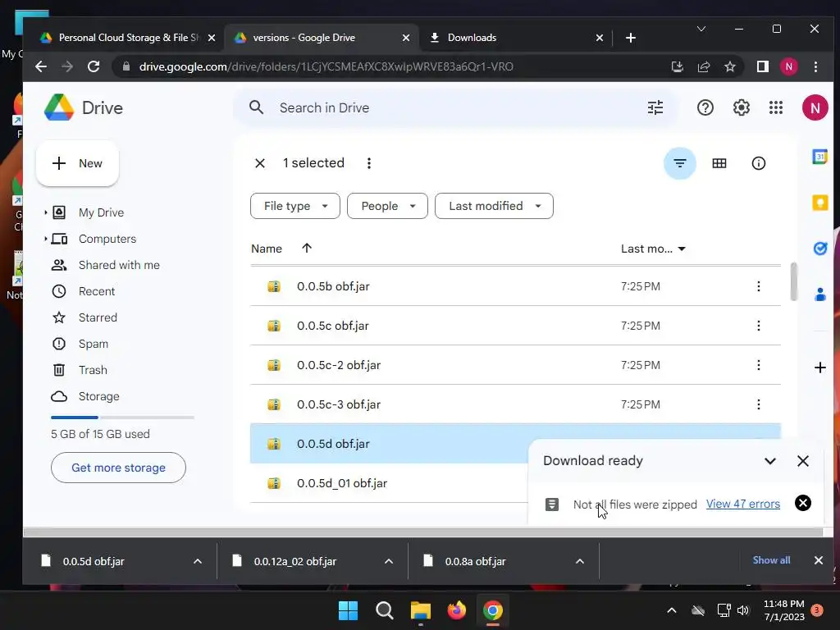Open the Google Calendar side panel

point(819,157)
